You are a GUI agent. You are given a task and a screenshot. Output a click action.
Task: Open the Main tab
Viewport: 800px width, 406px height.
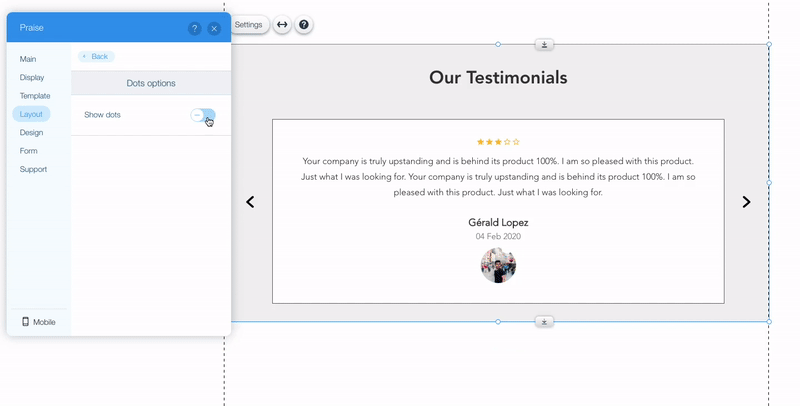point(28,59)
